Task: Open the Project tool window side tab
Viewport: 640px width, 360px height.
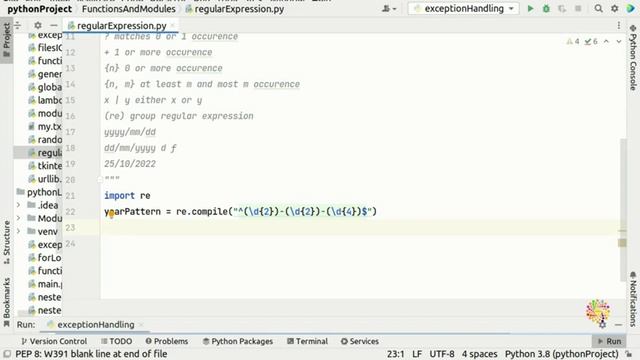Action: point(7,40)
